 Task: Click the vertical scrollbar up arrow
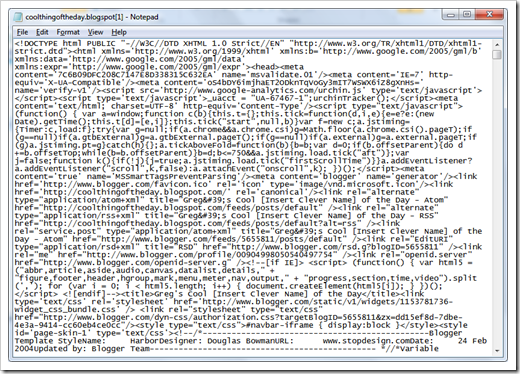(497, 45)
